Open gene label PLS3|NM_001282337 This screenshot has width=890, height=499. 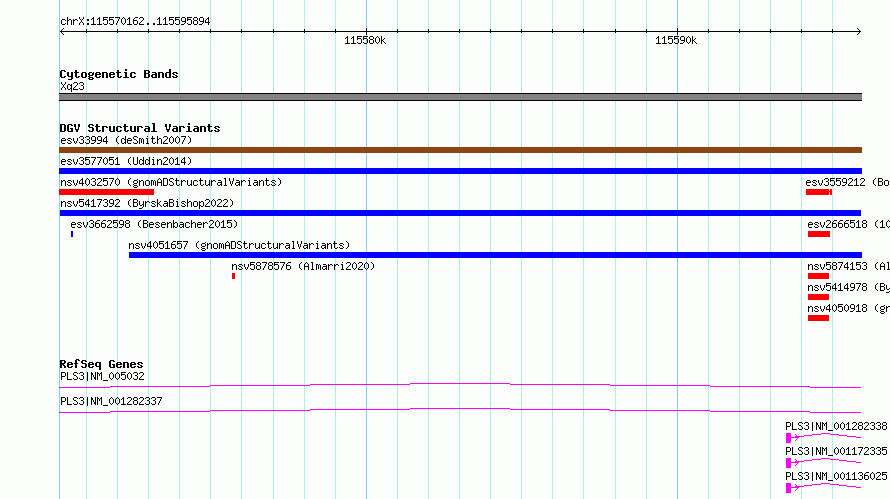[x=111, y=401]
